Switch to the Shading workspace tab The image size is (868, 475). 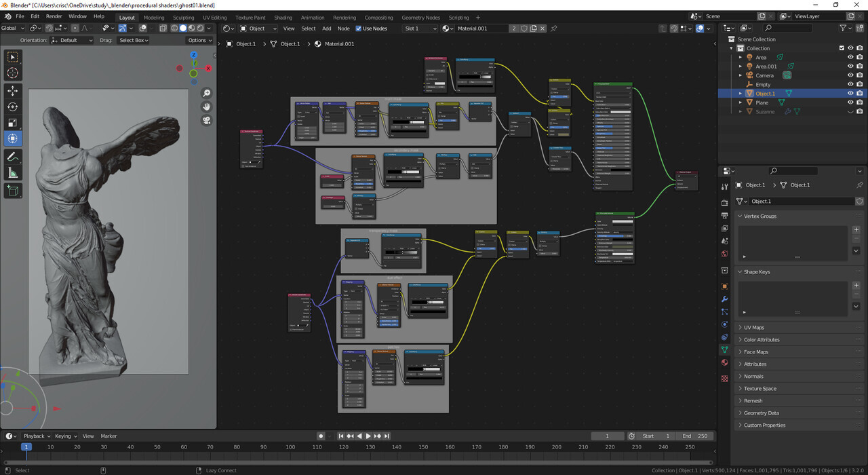click(283, 17)
